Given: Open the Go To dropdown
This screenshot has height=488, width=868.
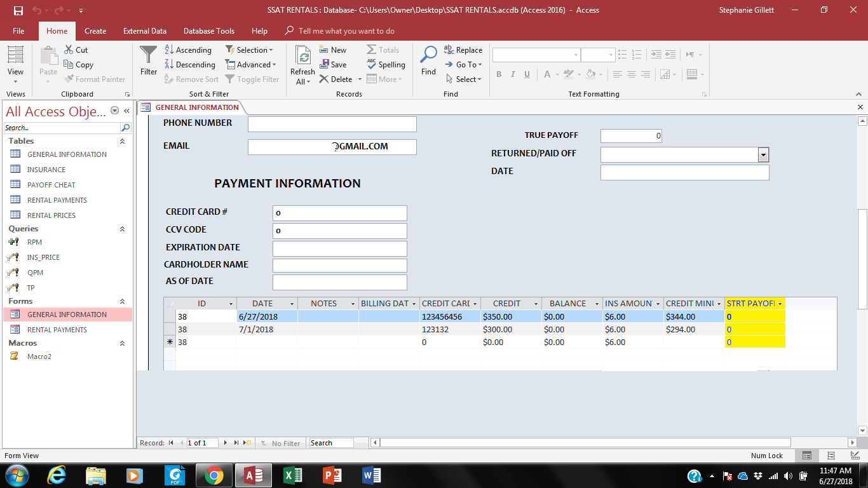Looking at the screenshot, I should (x=463, y=65).
